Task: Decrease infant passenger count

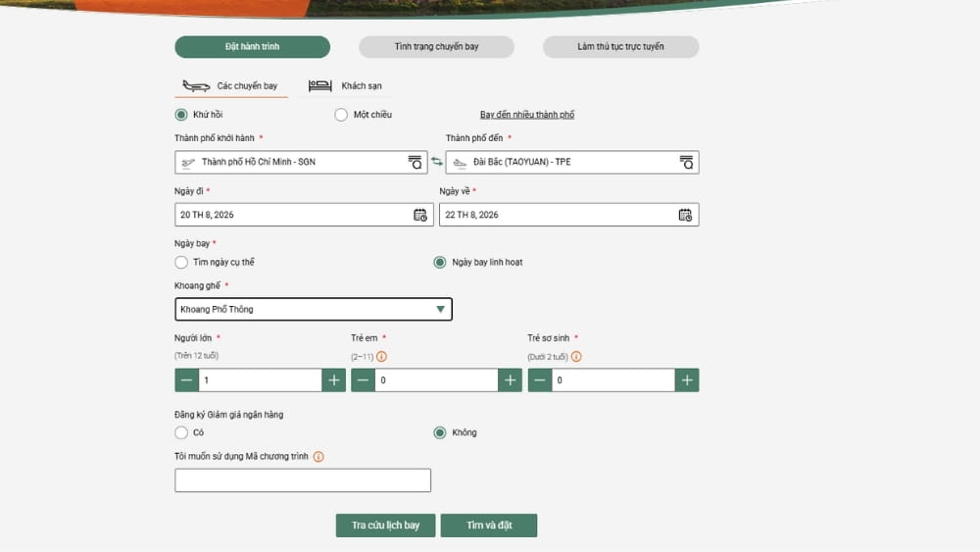Action: click(x=539, y=380)
